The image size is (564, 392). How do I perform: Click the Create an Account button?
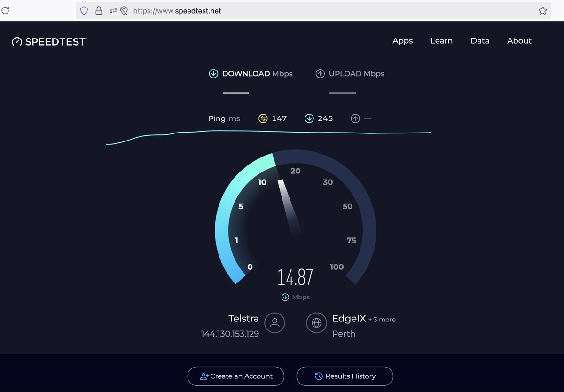point(236,376)
